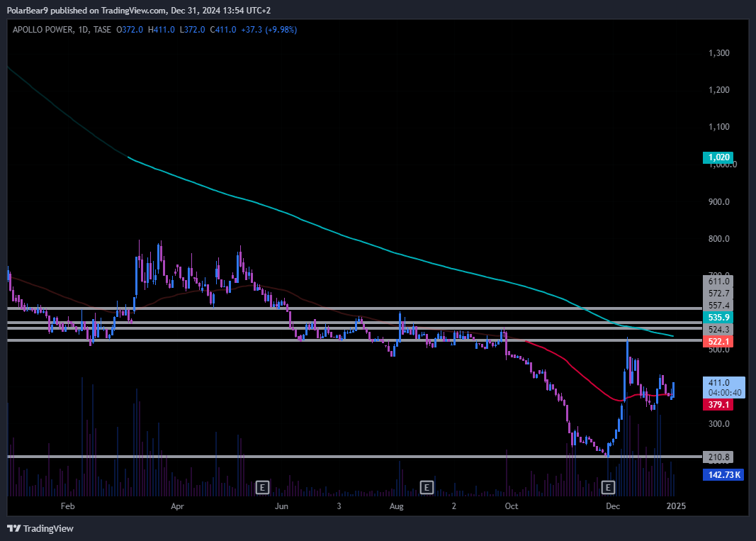Click the 300.0 price axis label
Image resolution: width=756 pixels, height=541 pixels.
tap(719, 424)
